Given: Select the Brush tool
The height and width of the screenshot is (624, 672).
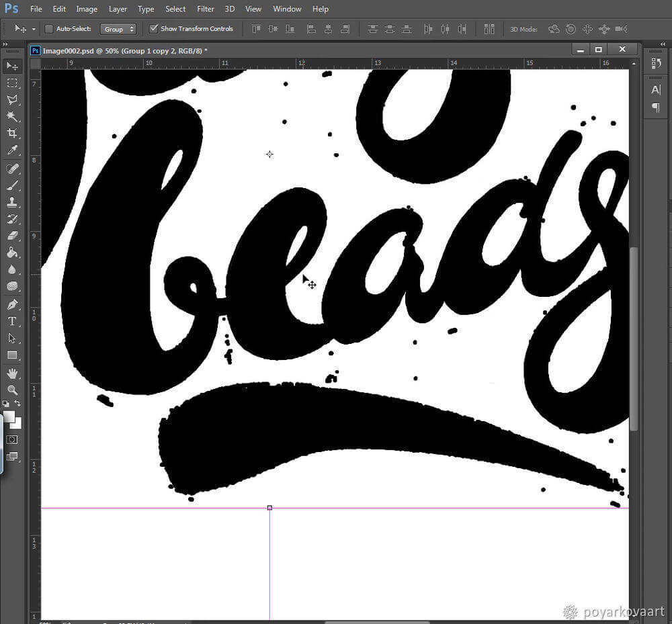Looking at the screenshot, I should 12,185.
